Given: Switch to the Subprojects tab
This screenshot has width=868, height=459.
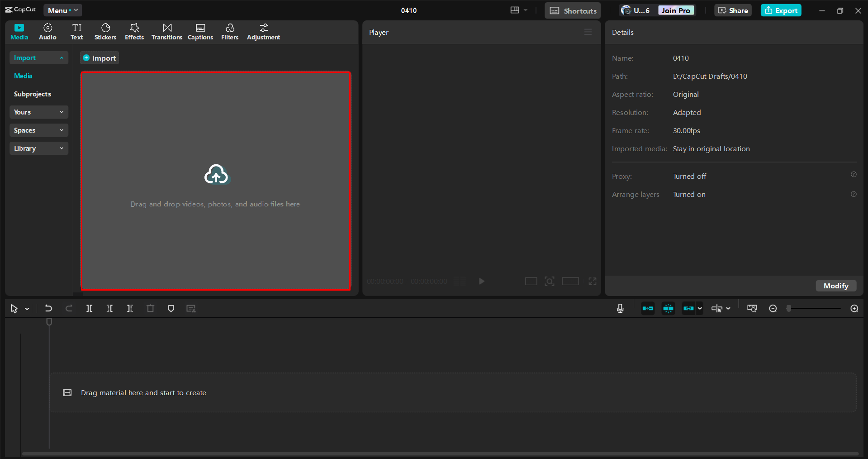Looking at the screenshot, I should 32,94.
